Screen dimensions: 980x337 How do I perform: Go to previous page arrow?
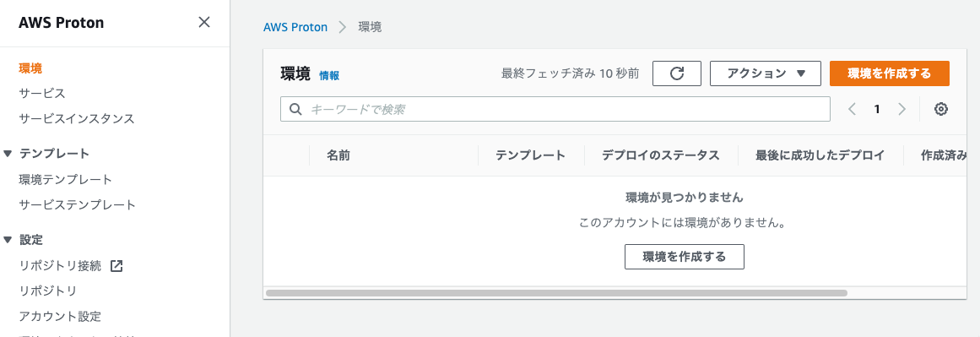[x=852, y=109]
